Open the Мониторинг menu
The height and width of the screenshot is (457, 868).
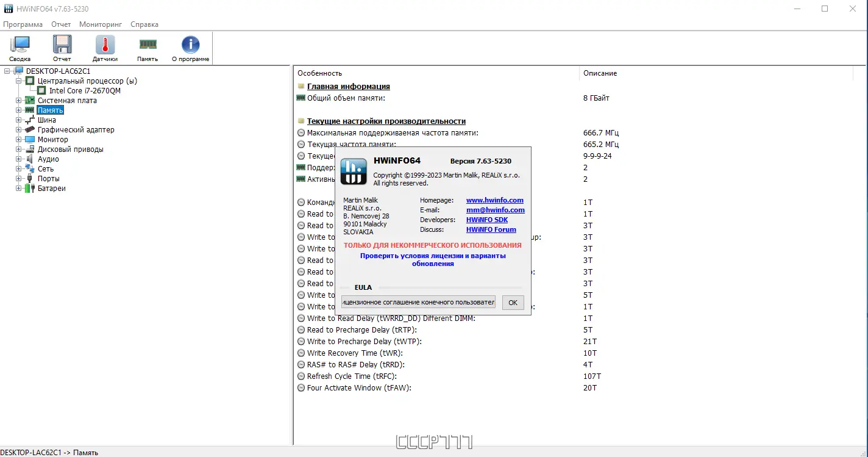(101, 24)
